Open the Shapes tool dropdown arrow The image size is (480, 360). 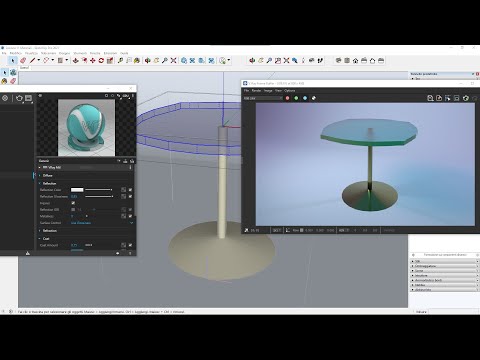pyautogui.click(x=67, y=60)
